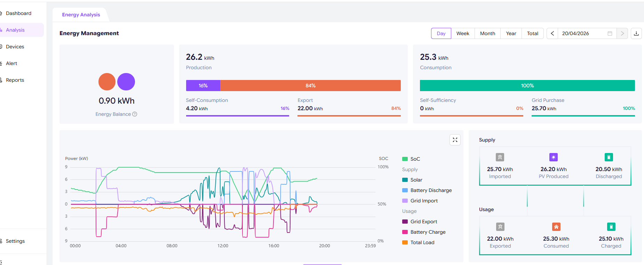The height and width of the screenshot is (265, 644).
Task: Click the Imported grid tower icon
Action: point(500,157)
